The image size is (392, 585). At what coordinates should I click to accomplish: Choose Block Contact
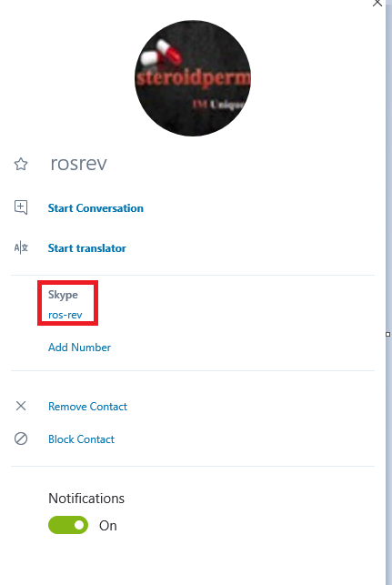click(81, 439)
